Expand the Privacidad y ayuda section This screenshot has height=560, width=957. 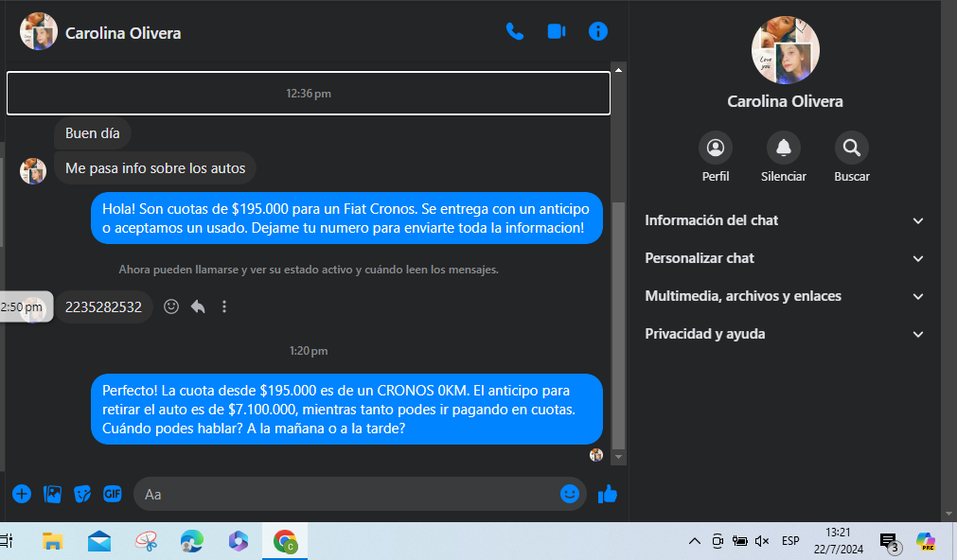(x=785, y=334)
